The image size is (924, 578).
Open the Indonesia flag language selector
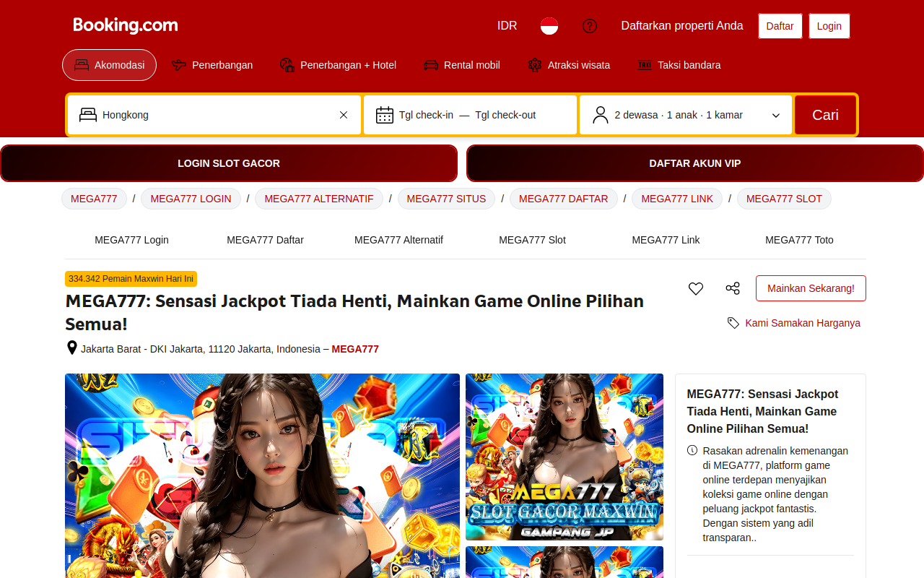(549, 26)
